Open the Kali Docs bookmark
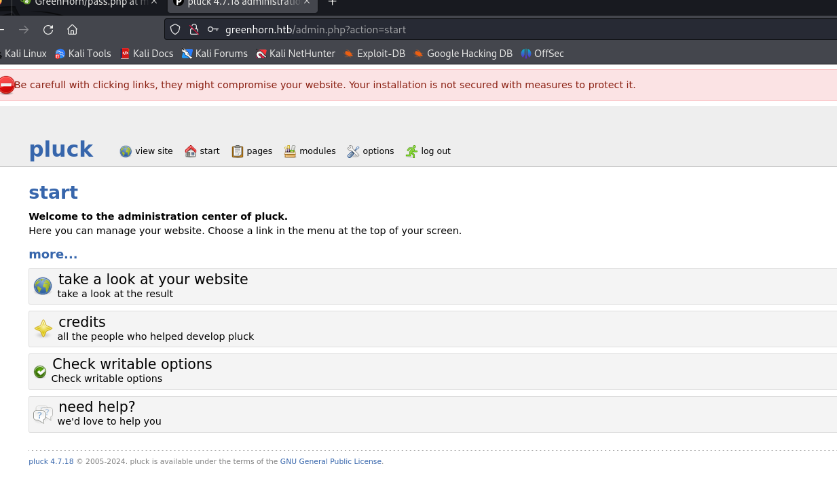The image size is (837, 504). pyautogui.click(x=147, y=54)
